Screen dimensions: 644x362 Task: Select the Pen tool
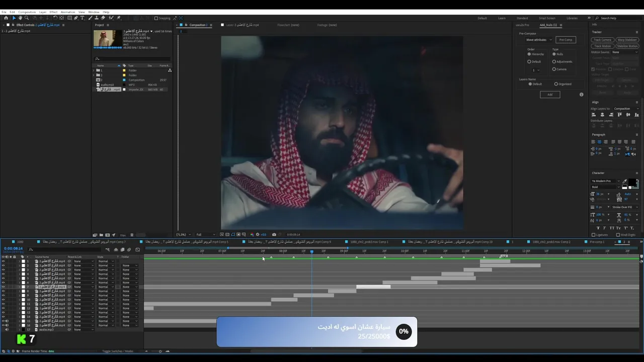tap(76, 18)
